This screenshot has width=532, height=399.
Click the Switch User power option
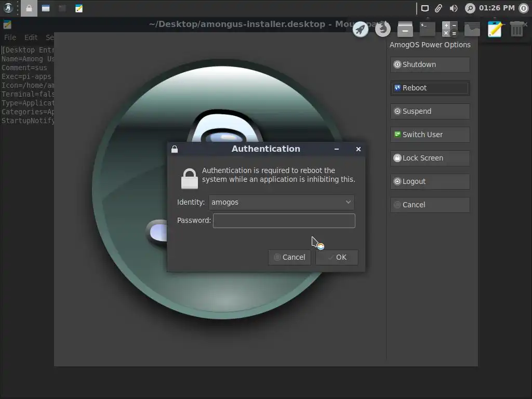430,135
